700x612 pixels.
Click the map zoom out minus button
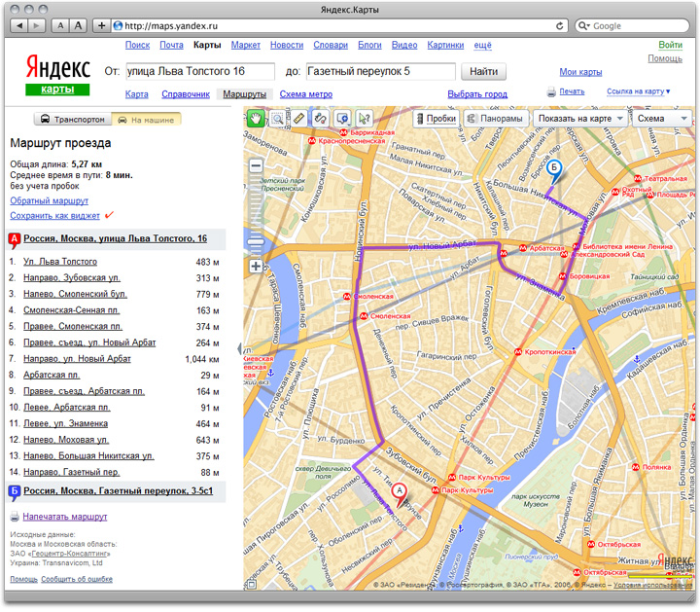257,166
